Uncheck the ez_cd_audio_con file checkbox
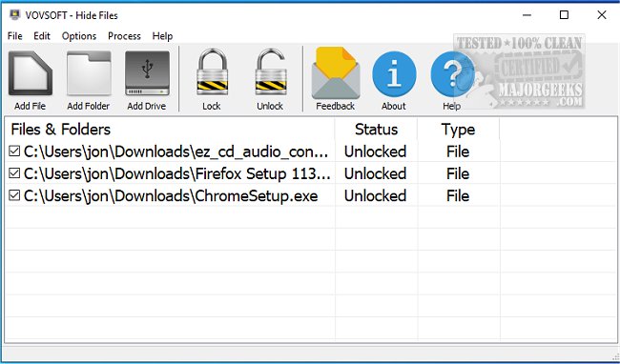Image resolution: width=620 pixels, height=364 pixels. click(x=14, y=151)
